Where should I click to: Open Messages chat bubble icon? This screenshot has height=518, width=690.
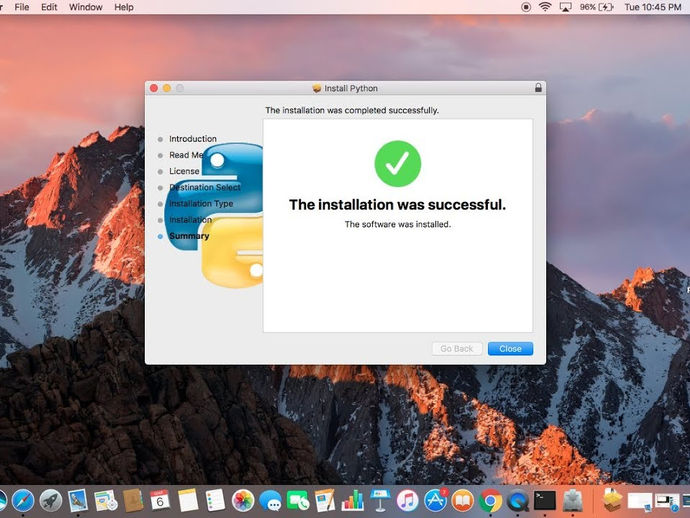(x=270, y=501)
